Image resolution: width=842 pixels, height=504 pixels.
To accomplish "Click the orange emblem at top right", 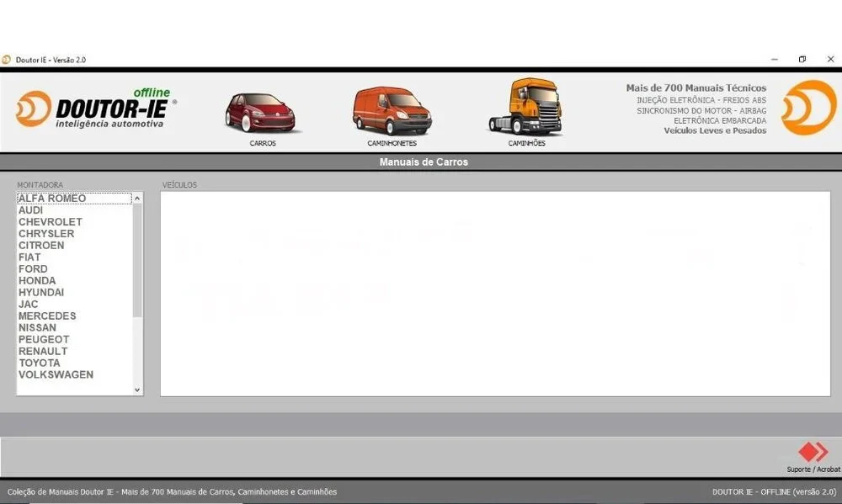I will click(x=807, y=108).
